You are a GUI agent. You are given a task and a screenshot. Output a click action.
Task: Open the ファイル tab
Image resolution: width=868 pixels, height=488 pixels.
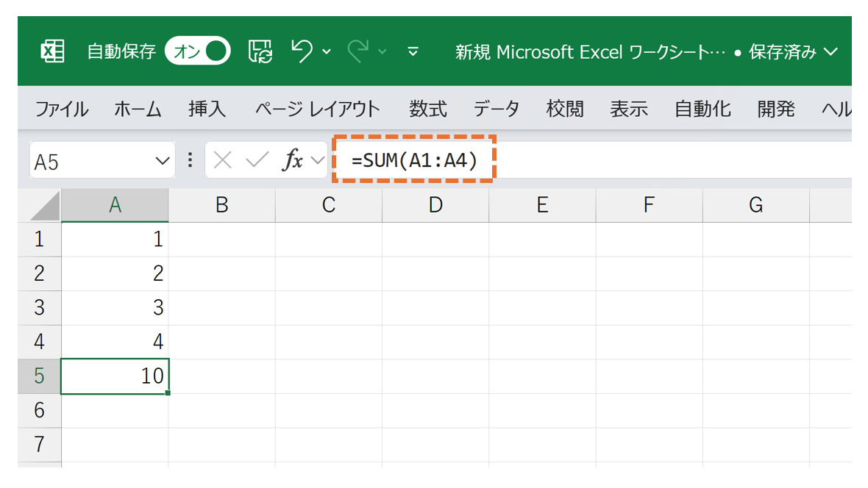pos(62,109)
